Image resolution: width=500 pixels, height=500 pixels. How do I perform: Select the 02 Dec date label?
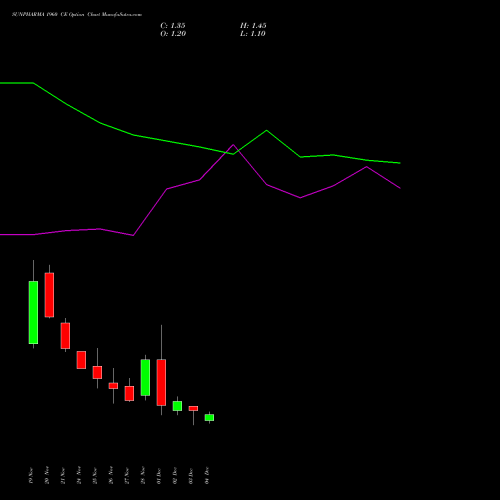(175, 476)
